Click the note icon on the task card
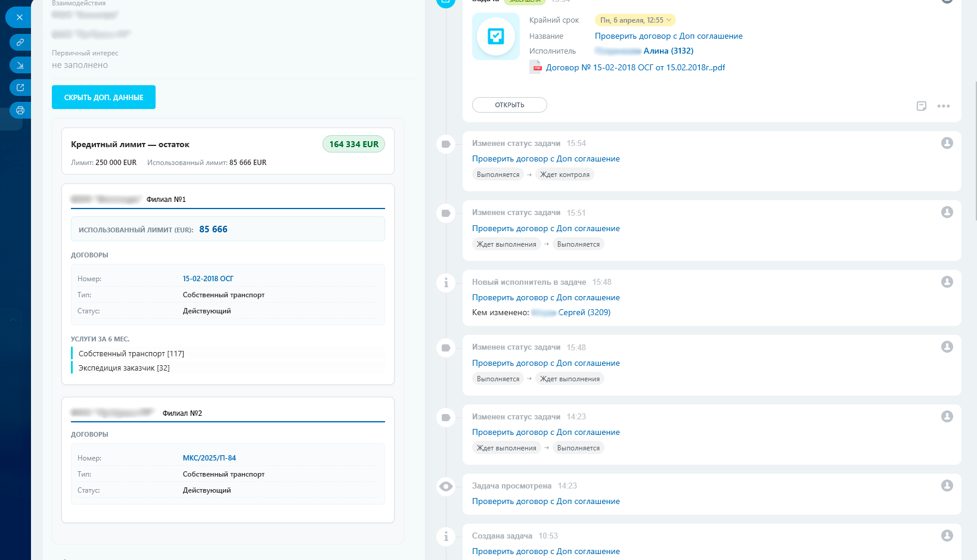977x560 pixels. pyautogui.click(x=922, y=106)
